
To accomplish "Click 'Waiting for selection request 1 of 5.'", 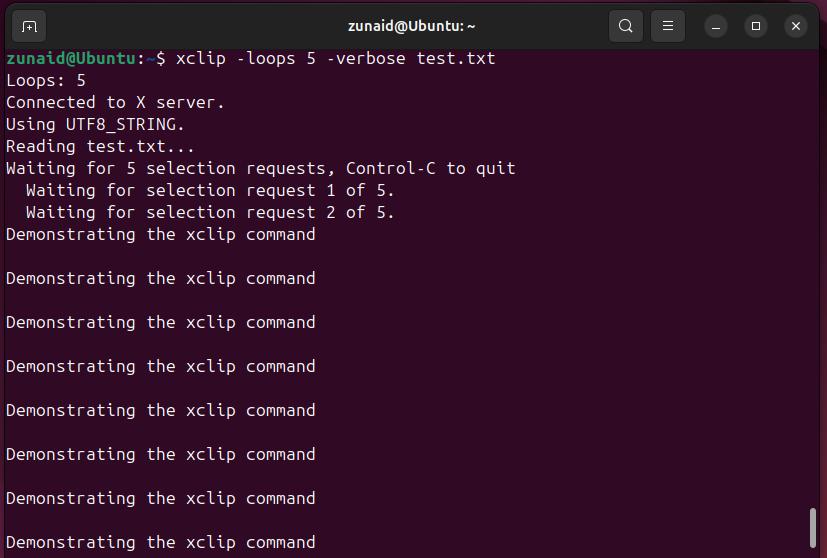I will coord(210,190).
